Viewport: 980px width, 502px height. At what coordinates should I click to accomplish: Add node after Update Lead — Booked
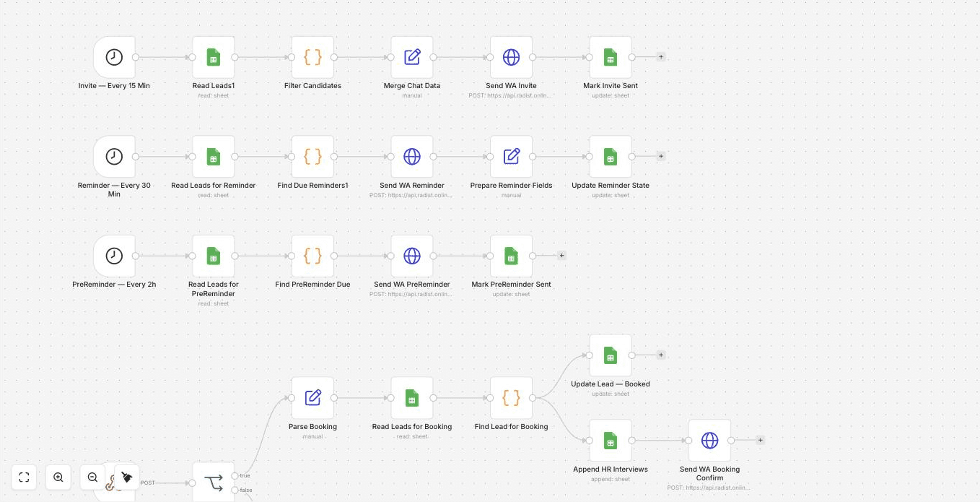[x=660, y=355]
